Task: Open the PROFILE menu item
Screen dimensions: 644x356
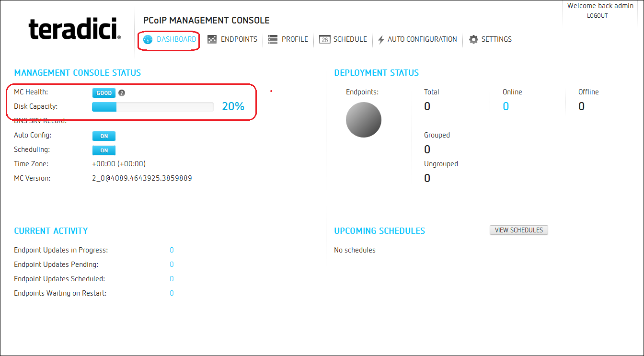Action: tap(295, 39)
